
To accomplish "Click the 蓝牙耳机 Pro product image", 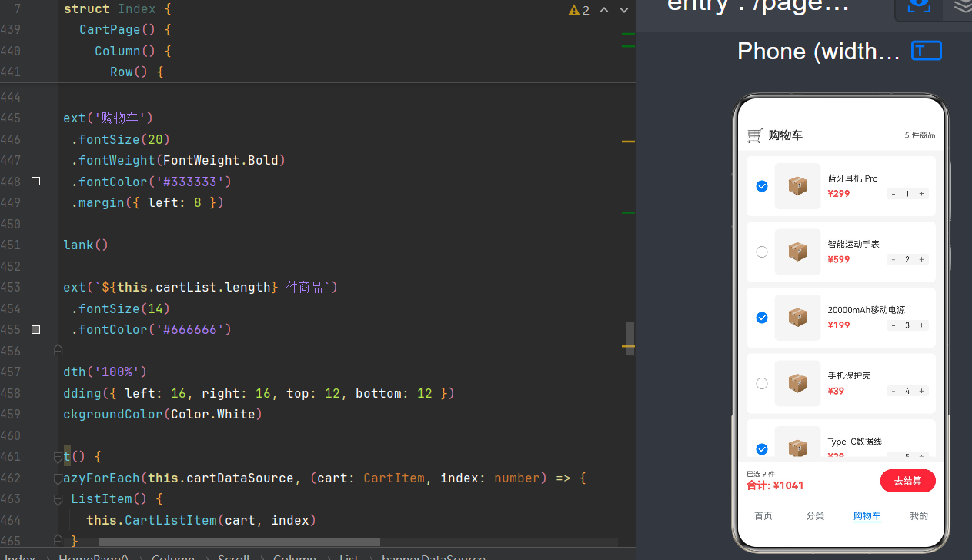I will pos(797,186).
